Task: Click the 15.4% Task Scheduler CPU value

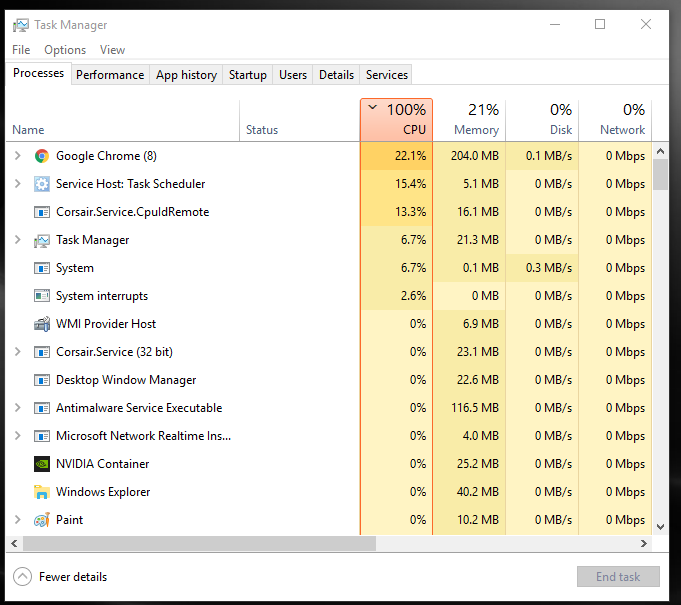Action: [x=410, y=184]
